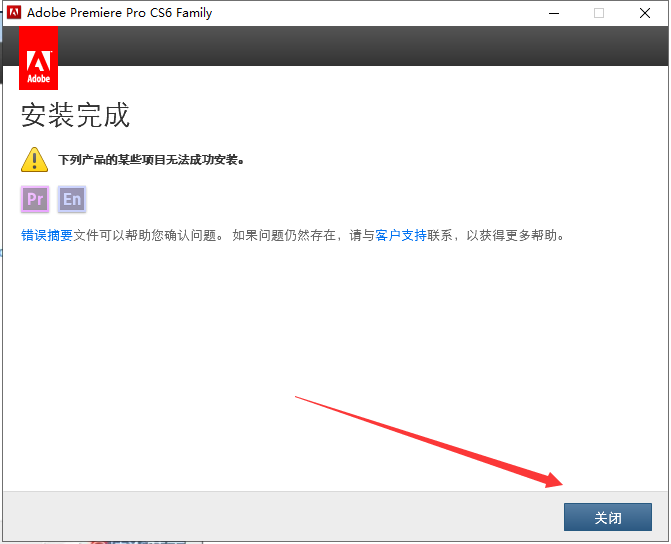The height and width of the screenshot is (544, 671).
Task: Click the Adobe Premiere Pro CS6 Family title
Action: [119, 13]
